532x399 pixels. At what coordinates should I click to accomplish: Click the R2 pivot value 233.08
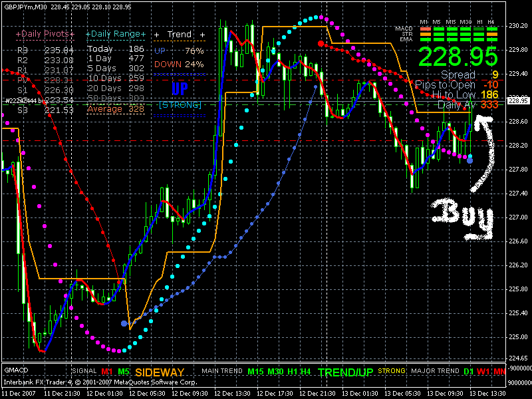click(x=59, y=61)
